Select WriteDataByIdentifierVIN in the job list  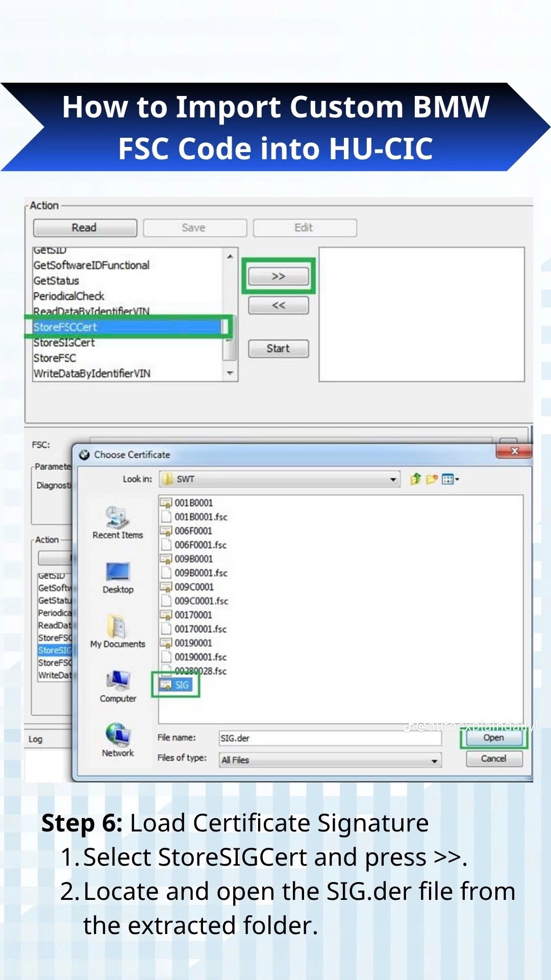tap(128, 374)
